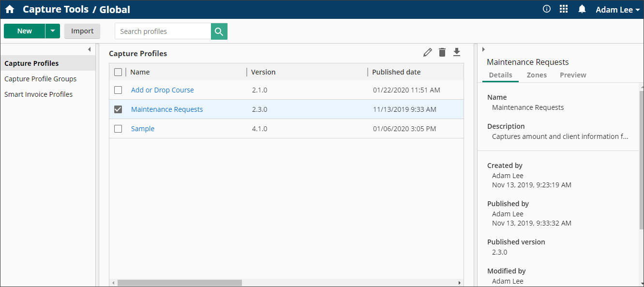The height and width of the screenshot is (287, 644).
Task: View help using the info icon
Action: click(x=546, y=9)
